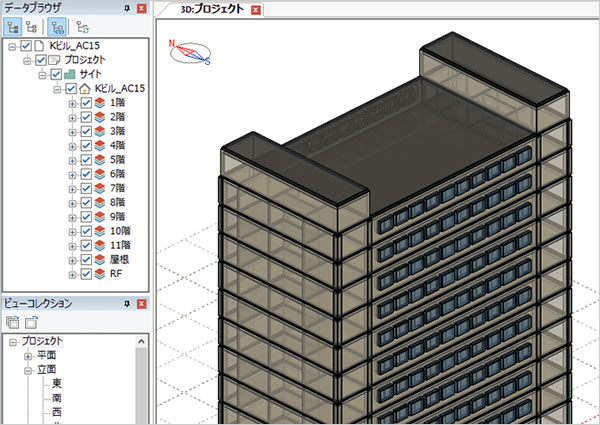
Task: Collapse the サイト node
Action: [x=42, y=75]
